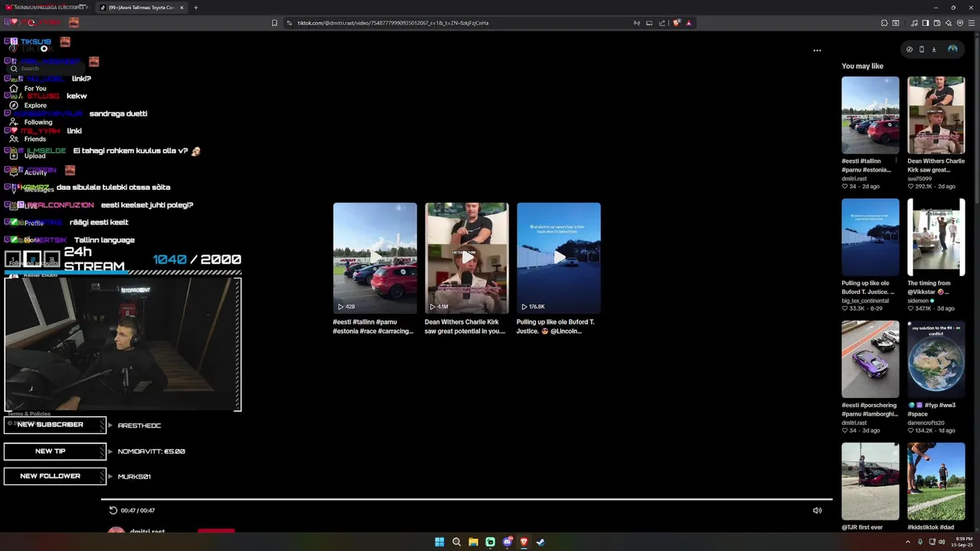This screenshot has width=980, height=551.
Task: Click the TikTok Search field
Action: pos(46,68)
